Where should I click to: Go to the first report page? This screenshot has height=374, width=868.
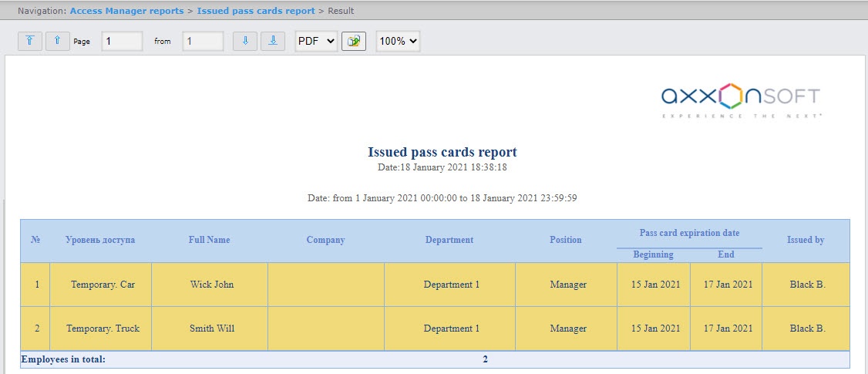click(30, 41)
